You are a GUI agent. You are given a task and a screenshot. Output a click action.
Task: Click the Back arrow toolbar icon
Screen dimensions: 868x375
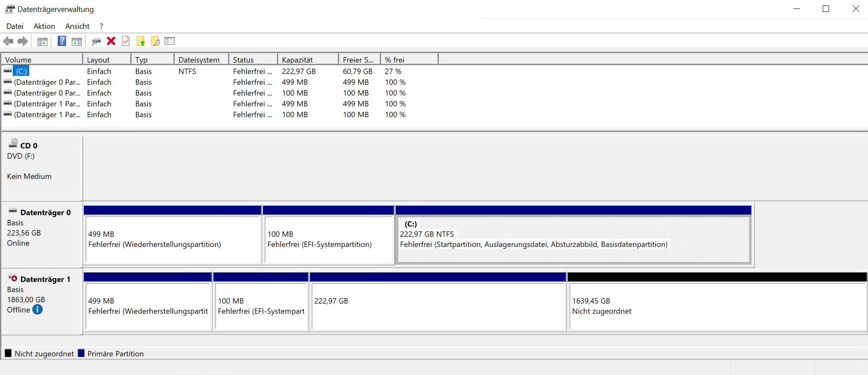coord(8,41)
